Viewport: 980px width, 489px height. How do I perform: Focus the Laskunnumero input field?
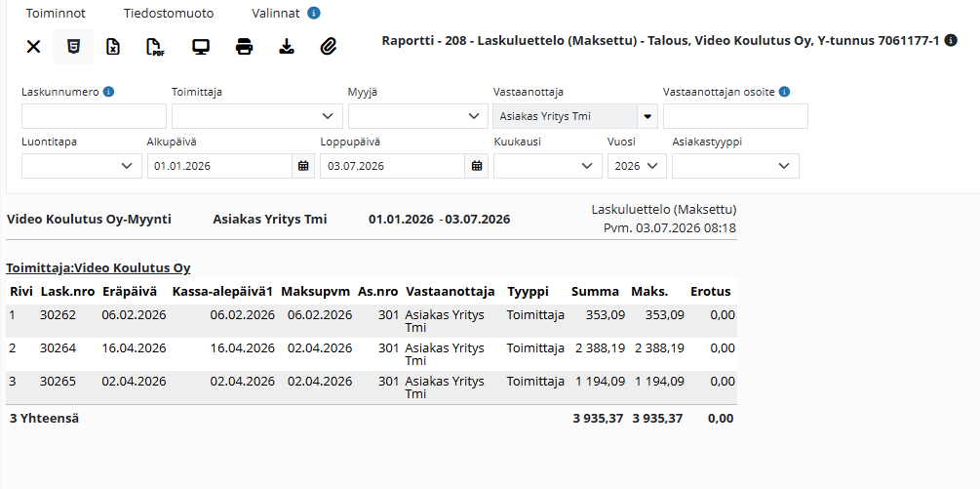(x=94, y=116)
